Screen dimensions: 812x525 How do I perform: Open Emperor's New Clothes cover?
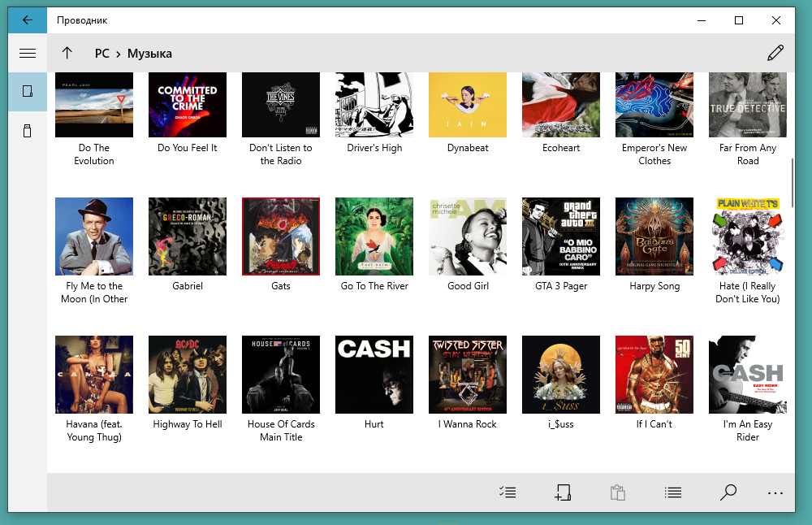point(654,105)
